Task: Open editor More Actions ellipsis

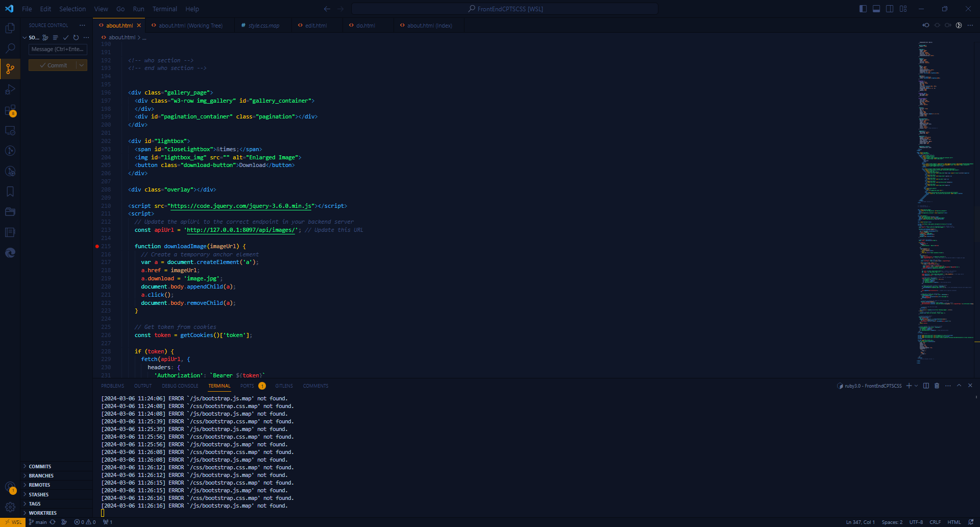Action: click(970, 25)
